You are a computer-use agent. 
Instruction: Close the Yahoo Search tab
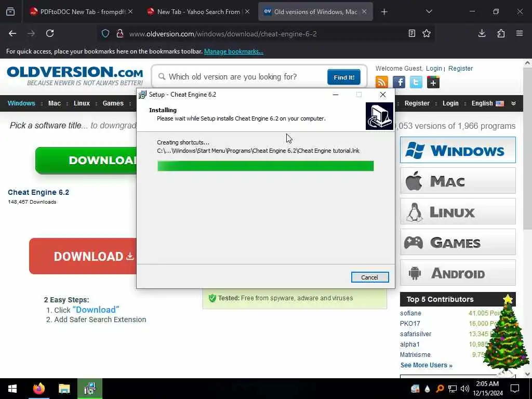tap(247, 11)
